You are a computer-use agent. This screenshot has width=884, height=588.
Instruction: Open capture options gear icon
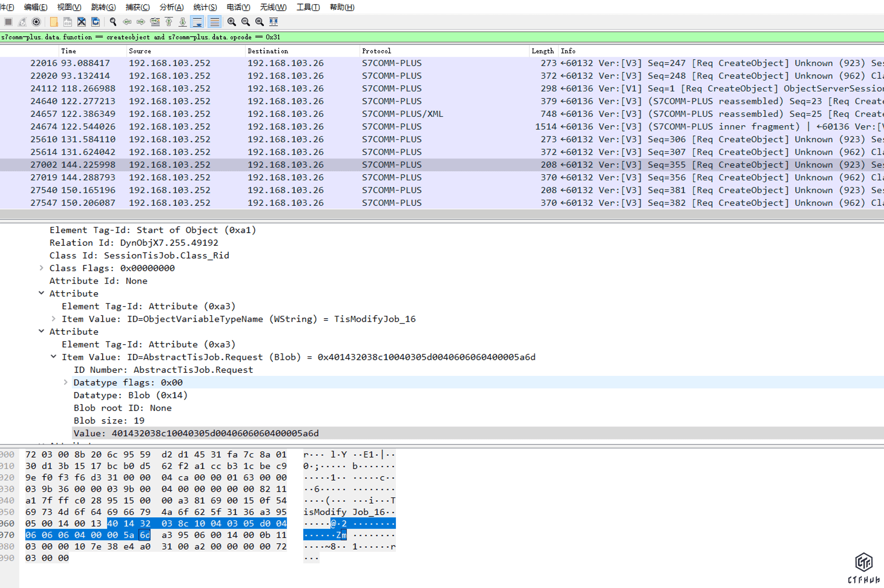click(x=36, y=21)
